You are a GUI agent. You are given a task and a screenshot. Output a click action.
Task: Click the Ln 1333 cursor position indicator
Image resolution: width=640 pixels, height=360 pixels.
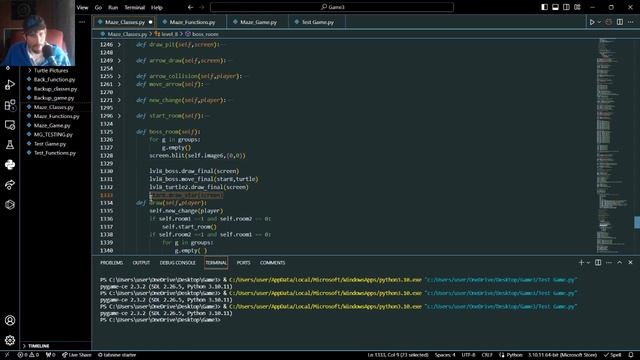point(398,355)
